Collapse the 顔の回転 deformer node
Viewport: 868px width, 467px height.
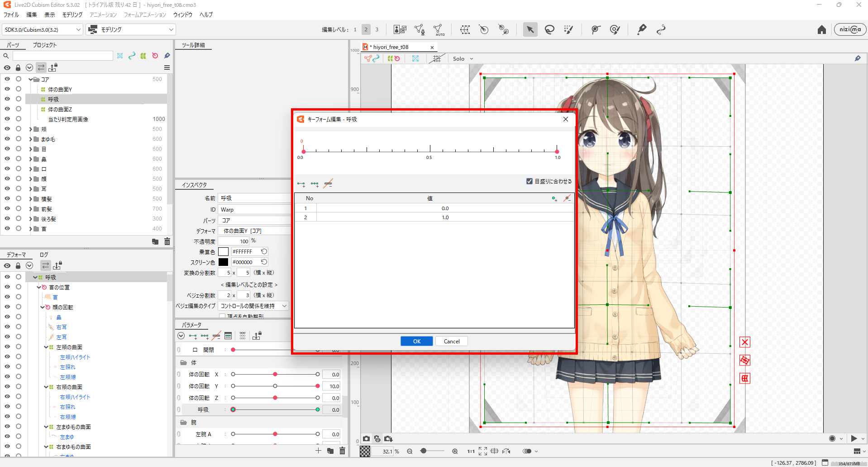42,307
